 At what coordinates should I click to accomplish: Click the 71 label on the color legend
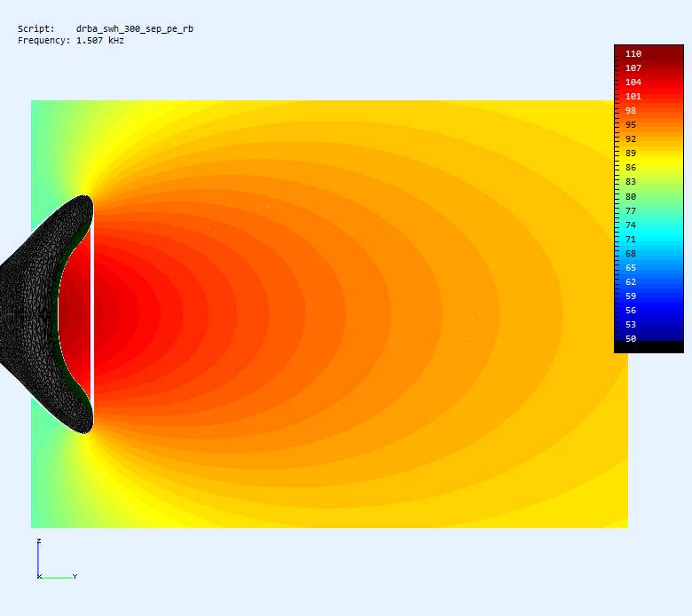click(631, 240)
